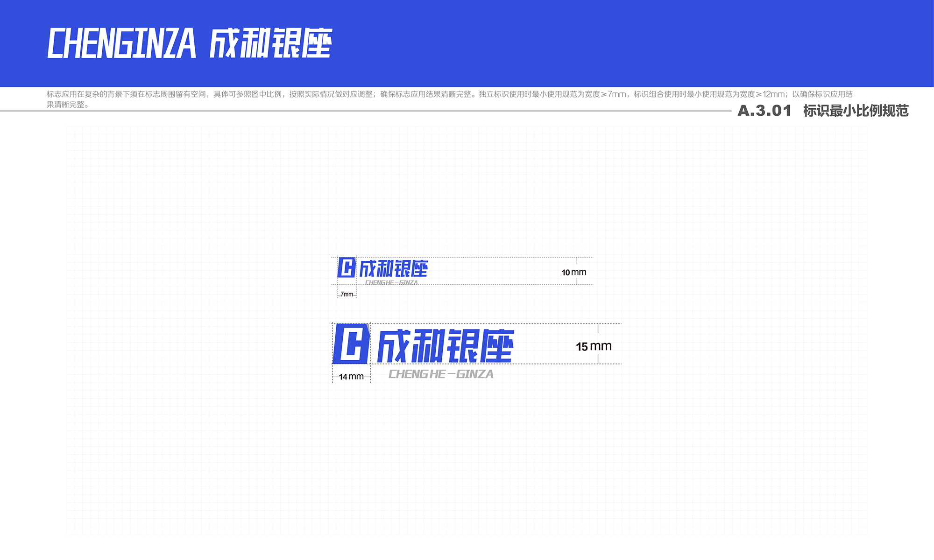Click the small gray CHENGHE-GINZA subtitle
The height and width of the screenshot is (560, 934).
coord(391,283)
